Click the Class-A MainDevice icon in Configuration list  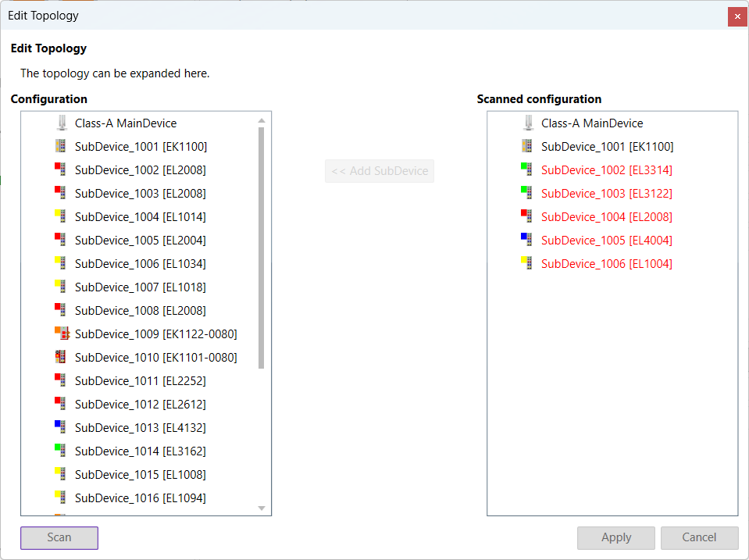pos(62,123)
